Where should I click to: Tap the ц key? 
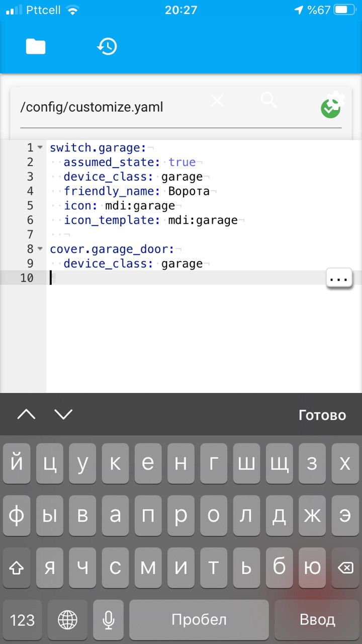click(49, 463)
